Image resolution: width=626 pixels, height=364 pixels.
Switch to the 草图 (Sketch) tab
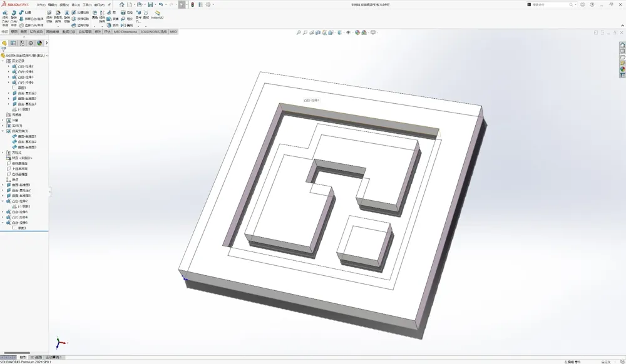coord(14,31)
